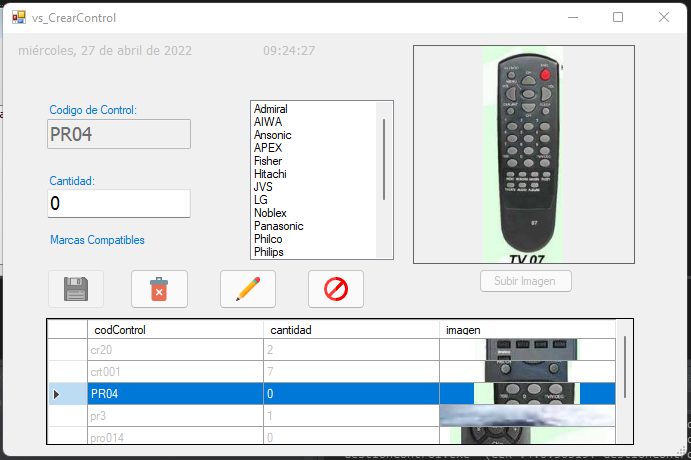Click the image thumbnail in cr20 row
Viewport: 691px width, 460px height.
point(527,350)
